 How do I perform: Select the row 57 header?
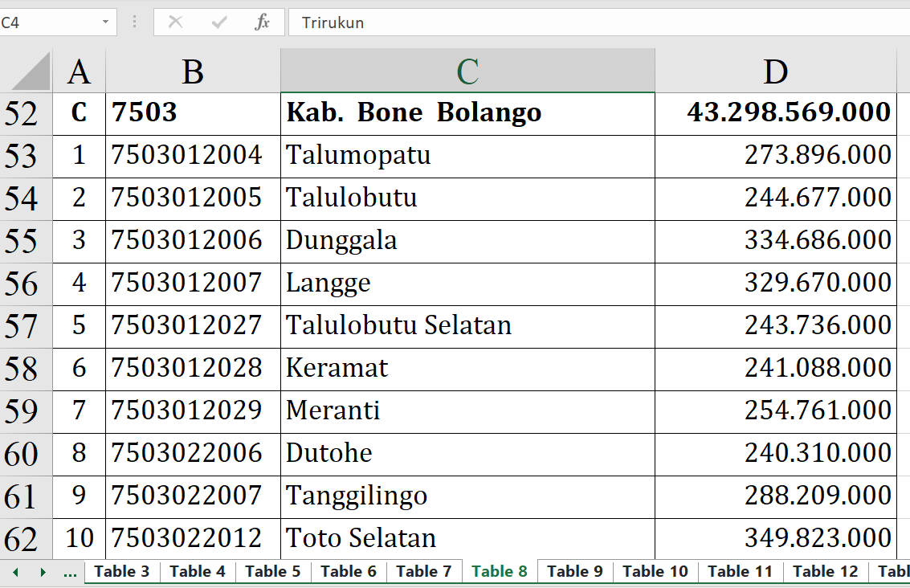point(22,326)
